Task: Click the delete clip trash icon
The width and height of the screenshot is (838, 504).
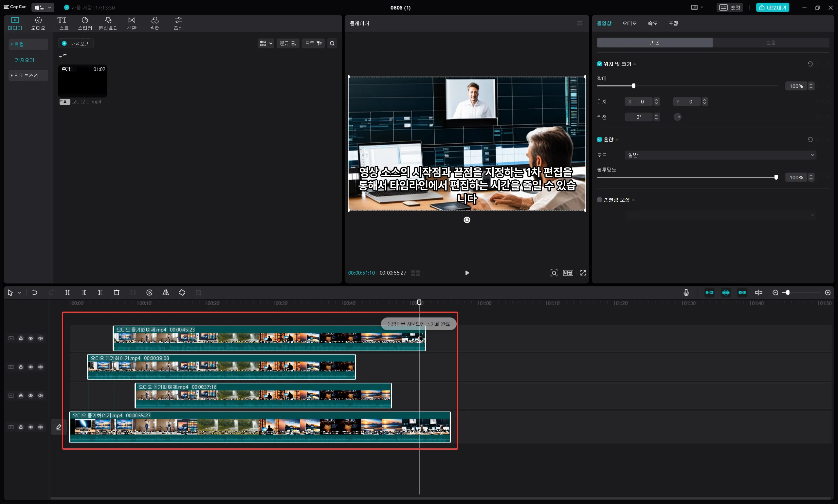Action: click(x=117, y=292)
